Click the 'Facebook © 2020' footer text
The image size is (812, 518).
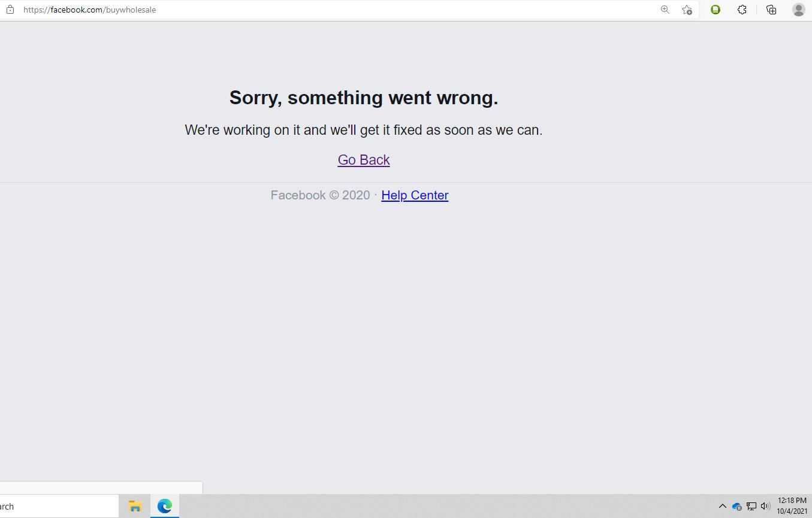[x=320, y=195]
